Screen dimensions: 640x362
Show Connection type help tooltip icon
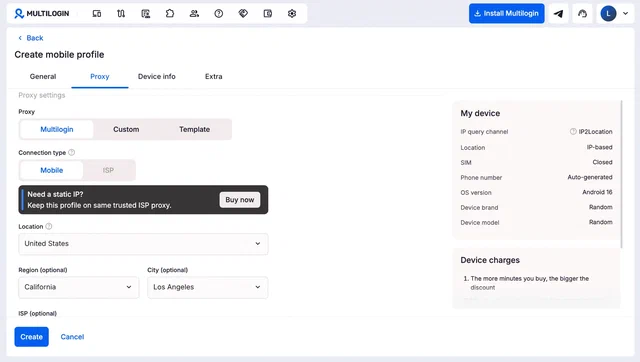(71, 153)
